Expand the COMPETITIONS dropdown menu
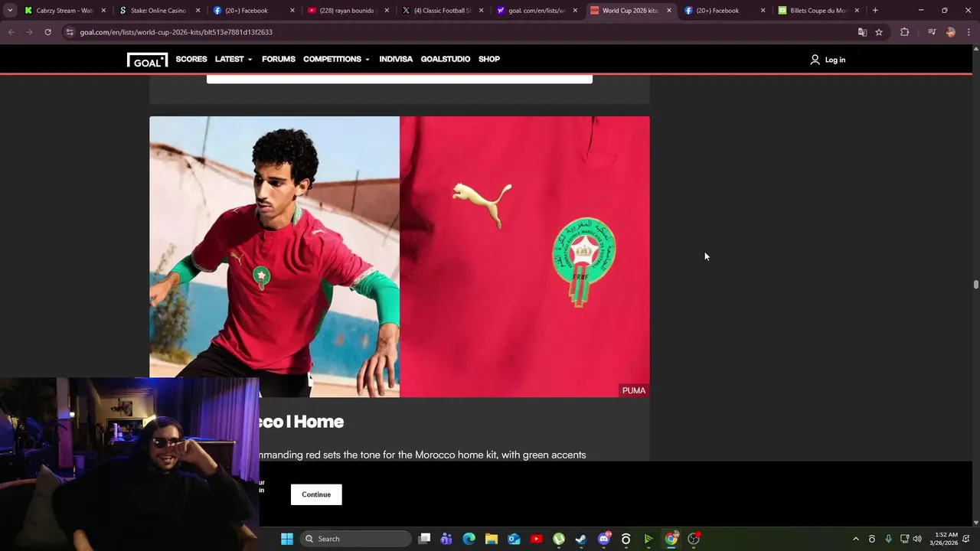980x551 pixels. click(x=336, y=59)
